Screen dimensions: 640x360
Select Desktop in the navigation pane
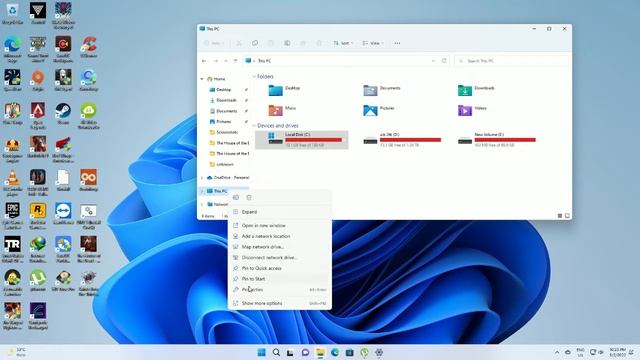[224, 90]
